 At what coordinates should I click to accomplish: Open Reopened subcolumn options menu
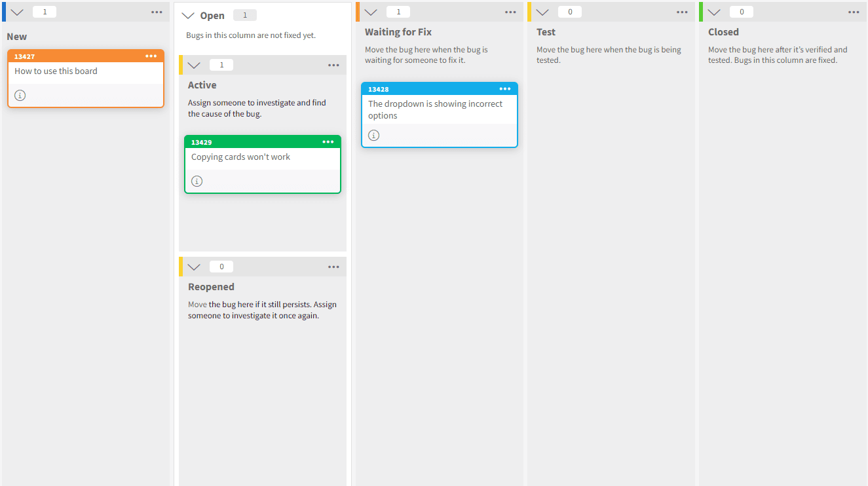click(x=333, y=267)
